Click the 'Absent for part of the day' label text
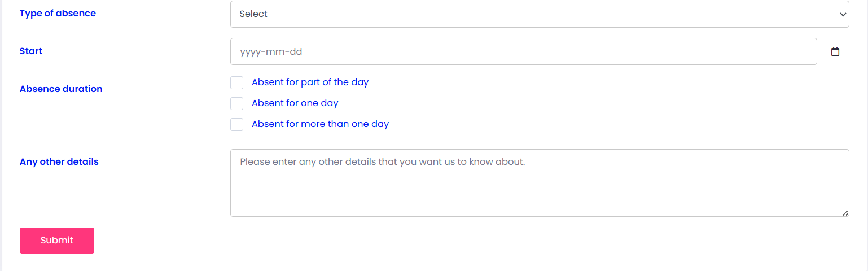This screenshot has width=868, height=271. (x=310, y=82)
